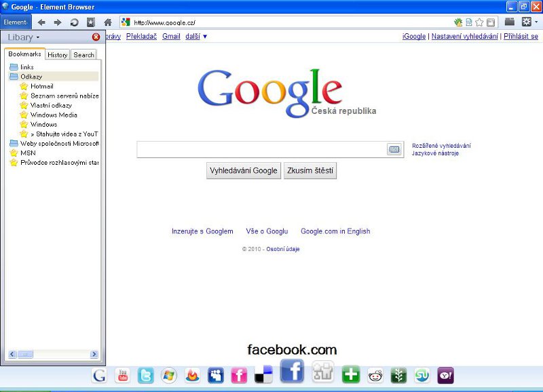Image resolution: width=543 pixels, height=392 pixels.
Task: Switch to the Search tab
Action: coord(83,55)
